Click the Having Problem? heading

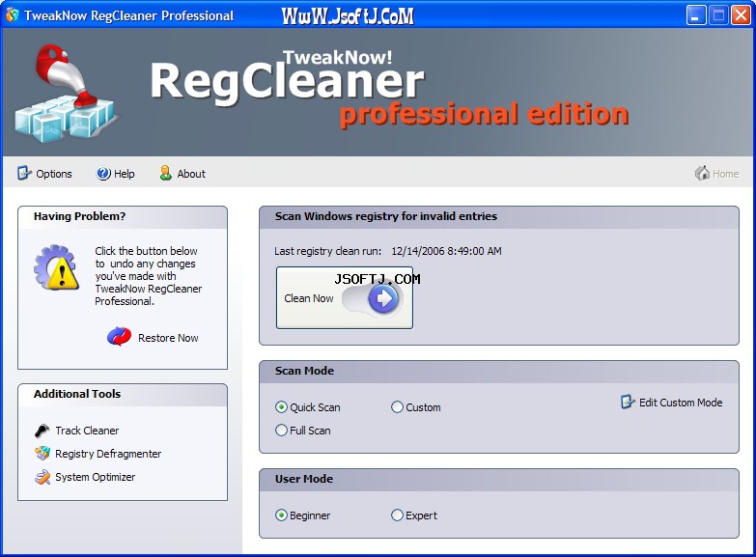tap(79, 216)
